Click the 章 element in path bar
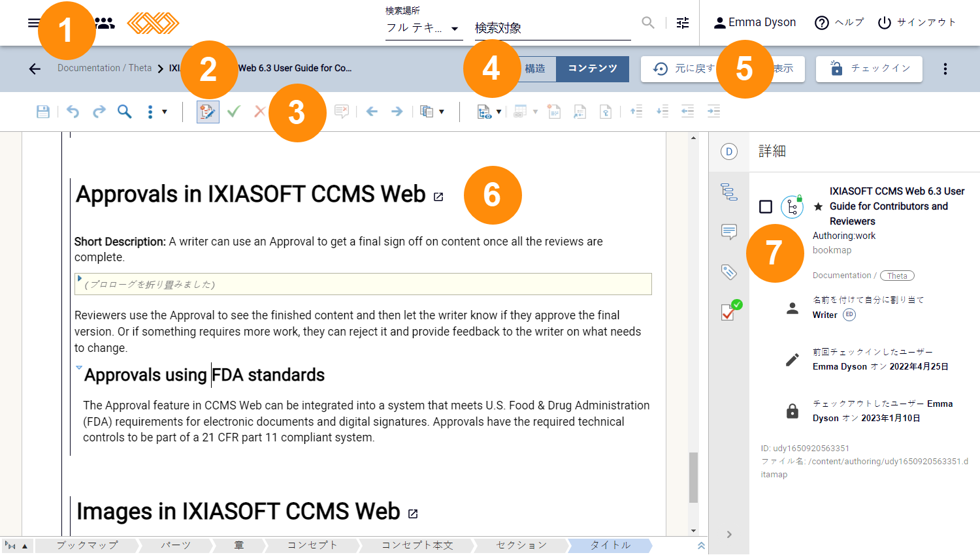This screenshot has height=555, width=980. (x=239, y=545)
